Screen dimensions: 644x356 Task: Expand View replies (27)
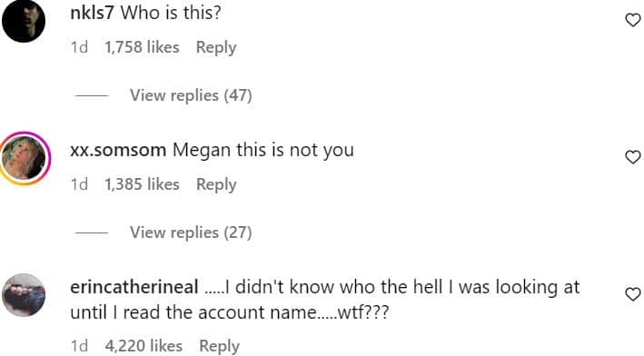[191, 232]
